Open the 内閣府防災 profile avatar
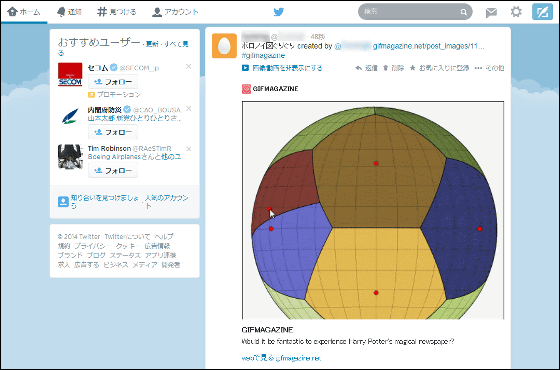The height and width of the screenshot is (370, 560). click(x=70, y=116)
